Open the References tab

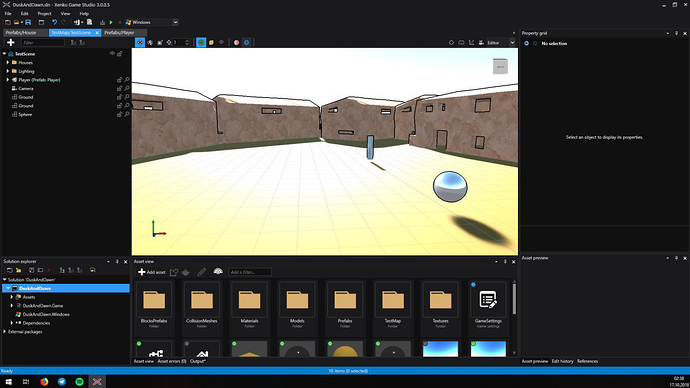pos(587,361)
